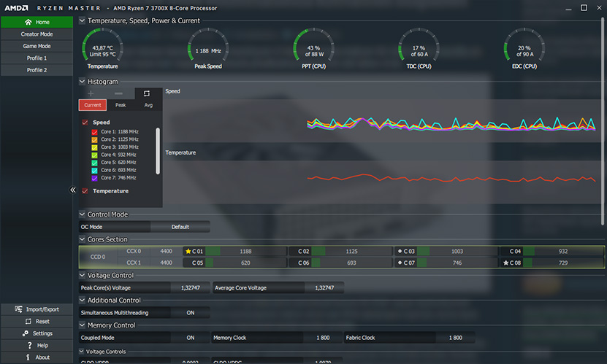
Task: Click the TDC (CPU) gauge dial
Action: (419, 44)
